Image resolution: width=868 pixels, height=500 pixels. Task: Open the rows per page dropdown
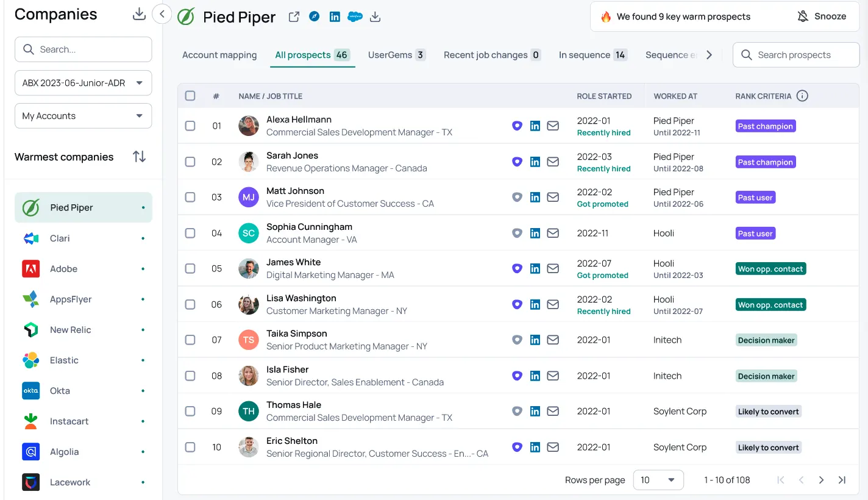(658, 480)
